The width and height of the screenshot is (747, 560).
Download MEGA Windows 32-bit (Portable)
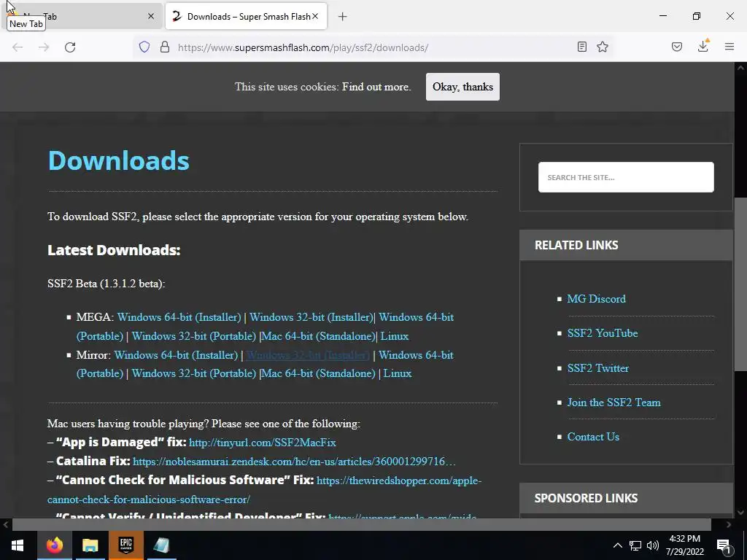pyautogui.click(x=194, y=336)
